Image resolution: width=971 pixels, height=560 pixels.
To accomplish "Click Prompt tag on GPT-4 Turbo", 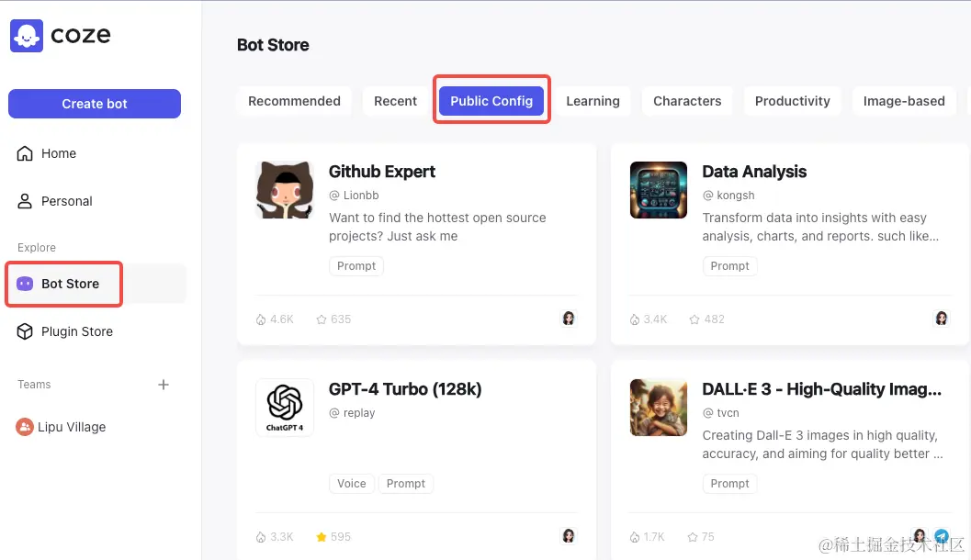I will point(406,484).
